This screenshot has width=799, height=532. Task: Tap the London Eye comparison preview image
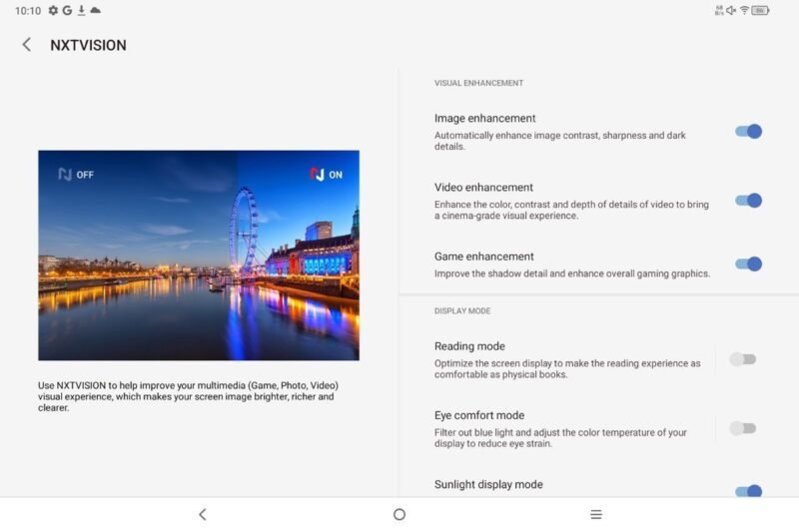[x=199, y=256]
